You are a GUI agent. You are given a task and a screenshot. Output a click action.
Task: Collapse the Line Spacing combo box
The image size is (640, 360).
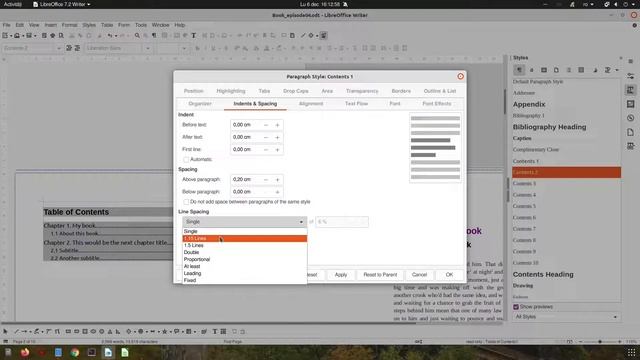tap(244, 222)
